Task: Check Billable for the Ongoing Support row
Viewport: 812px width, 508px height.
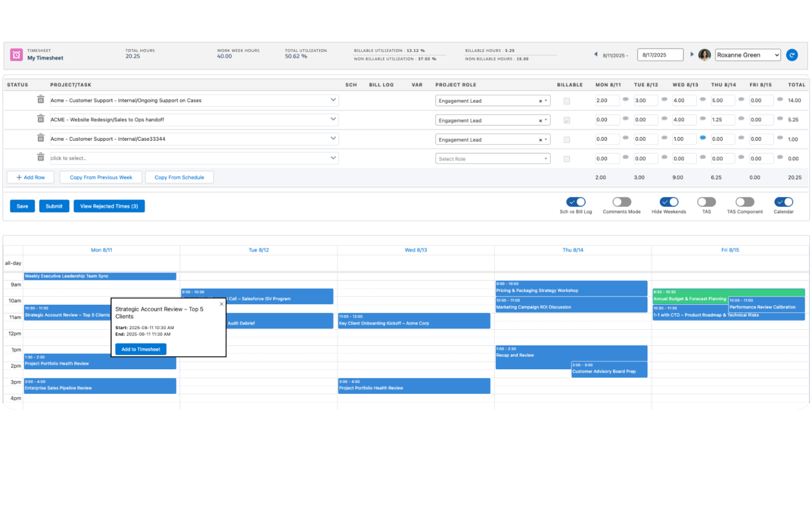Action: [x=567, y=100]
